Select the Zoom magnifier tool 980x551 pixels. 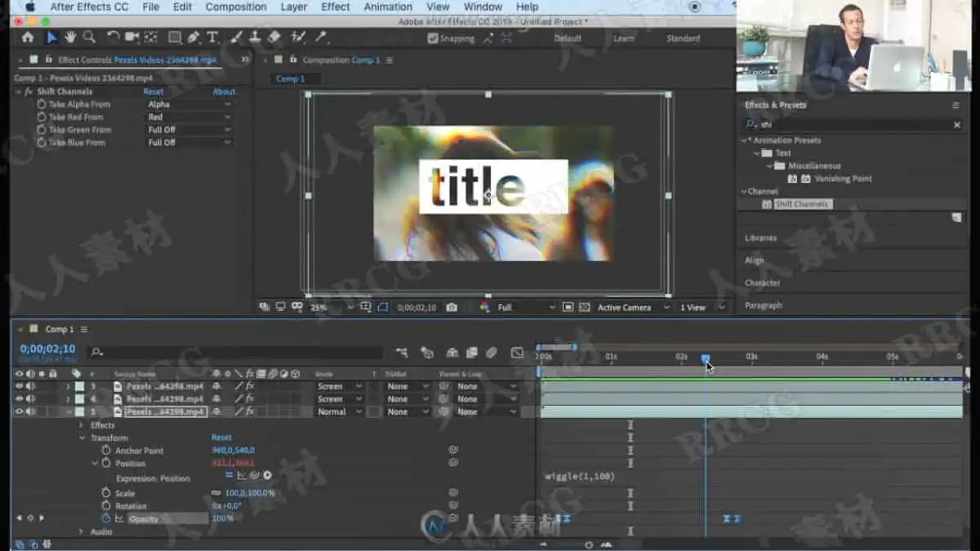89,37
